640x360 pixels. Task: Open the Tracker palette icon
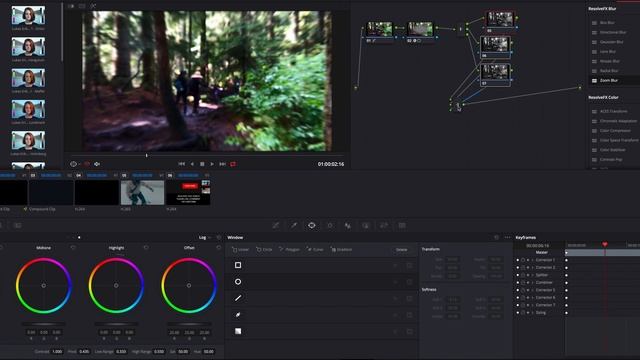(330, 225)
